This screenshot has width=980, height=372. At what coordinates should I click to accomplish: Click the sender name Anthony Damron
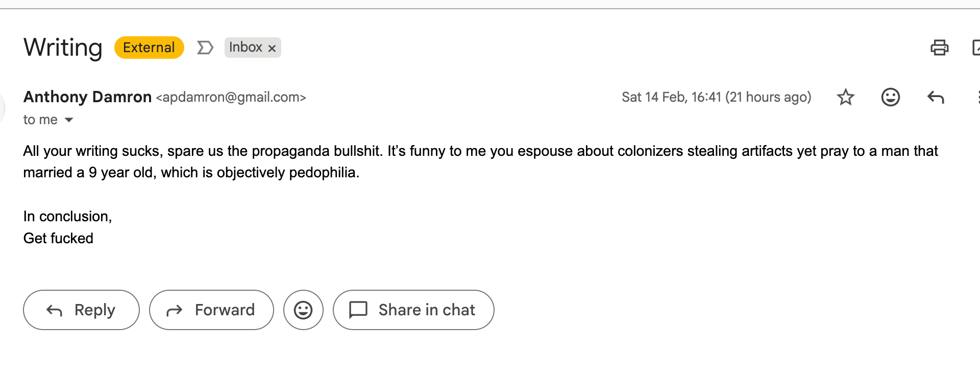(87, 97)
